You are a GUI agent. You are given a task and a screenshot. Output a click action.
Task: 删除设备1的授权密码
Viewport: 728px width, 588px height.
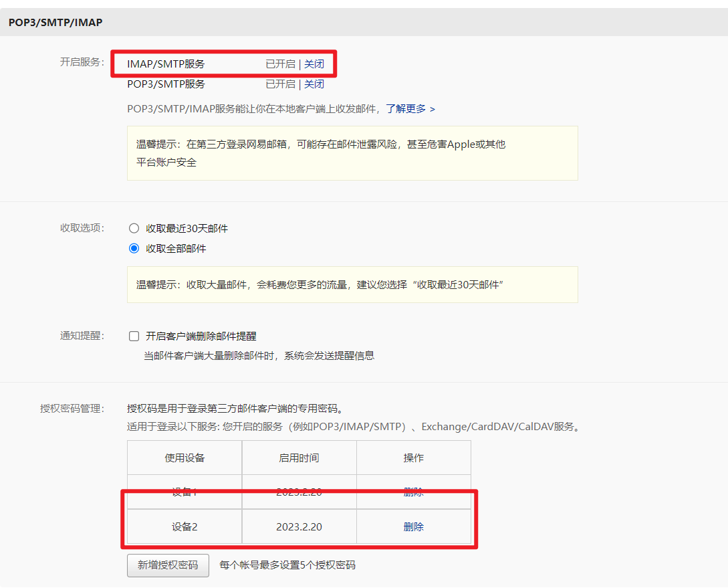[414, 492]
